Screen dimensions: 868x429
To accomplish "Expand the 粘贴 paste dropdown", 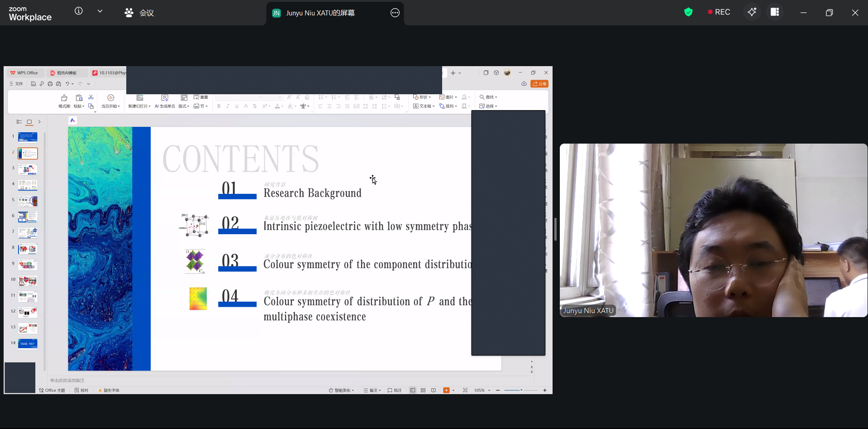I will [x=79, y=106].
